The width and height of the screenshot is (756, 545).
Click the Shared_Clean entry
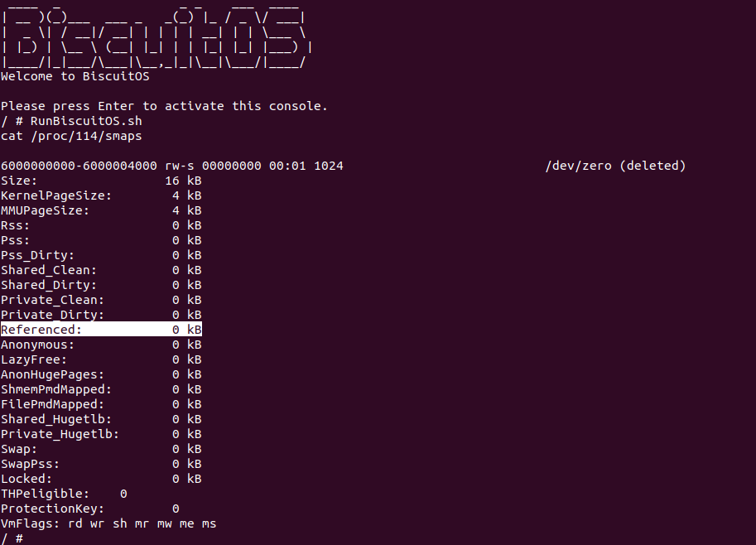101,270
